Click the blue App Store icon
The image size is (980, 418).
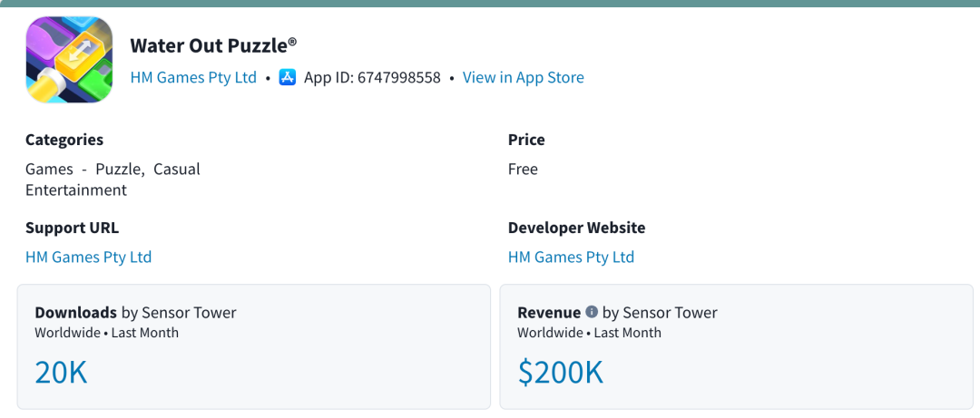coord(288,77)
